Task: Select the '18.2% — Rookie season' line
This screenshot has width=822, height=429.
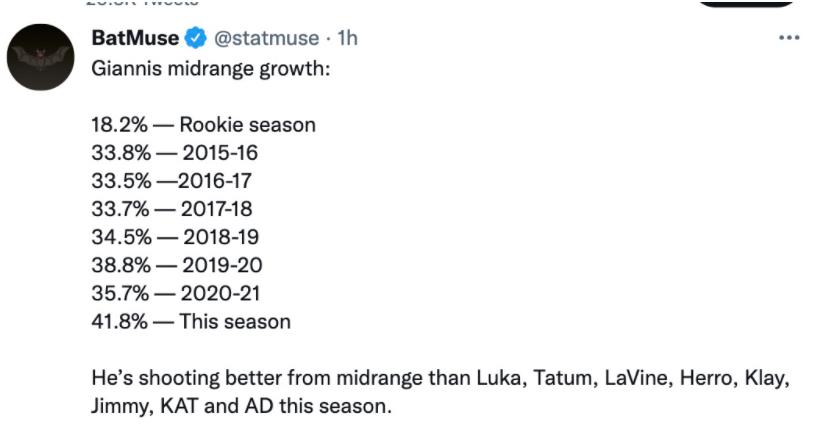Action: pos(203,126)
